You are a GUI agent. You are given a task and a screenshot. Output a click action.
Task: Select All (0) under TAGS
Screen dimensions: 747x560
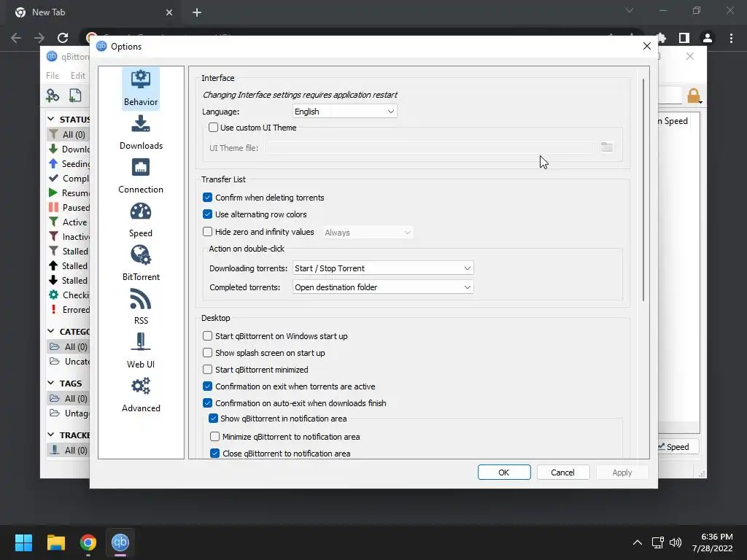pyautogui.click(x=69, y=399)
